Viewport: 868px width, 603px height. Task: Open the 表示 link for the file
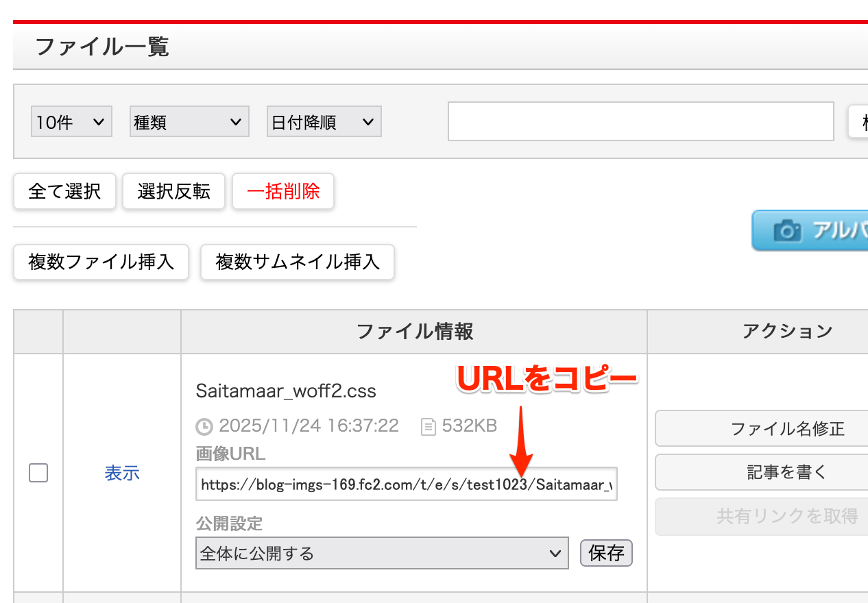click(122, 473)
